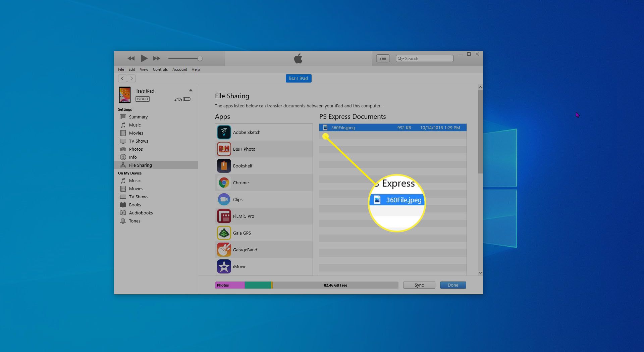644x352 pixels.
Task: Open Summary in Settings sidebar
Action: coord(156,117)
